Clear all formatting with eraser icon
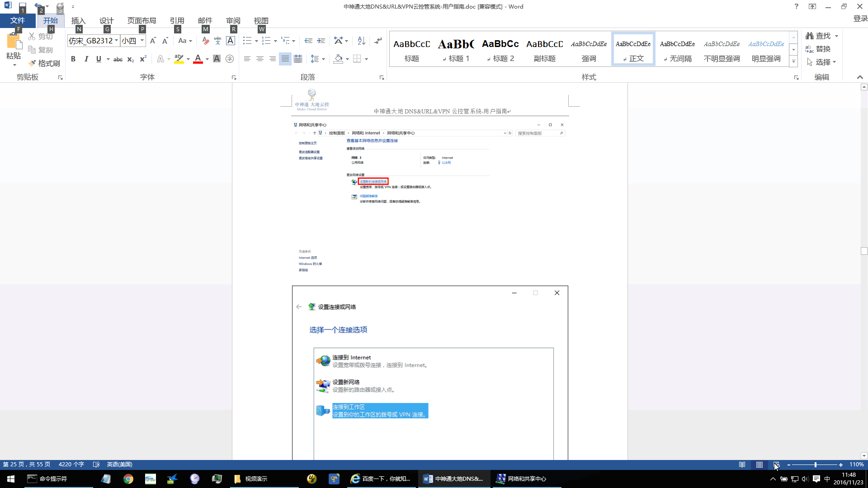The width and height of the screenshot is (868, 488). pyautogui.click(x=206, y=41)
